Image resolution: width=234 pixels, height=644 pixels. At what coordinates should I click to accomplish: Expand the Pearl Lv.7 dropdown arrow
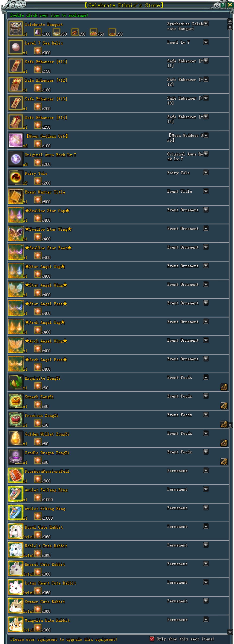[x=206, y=42]
